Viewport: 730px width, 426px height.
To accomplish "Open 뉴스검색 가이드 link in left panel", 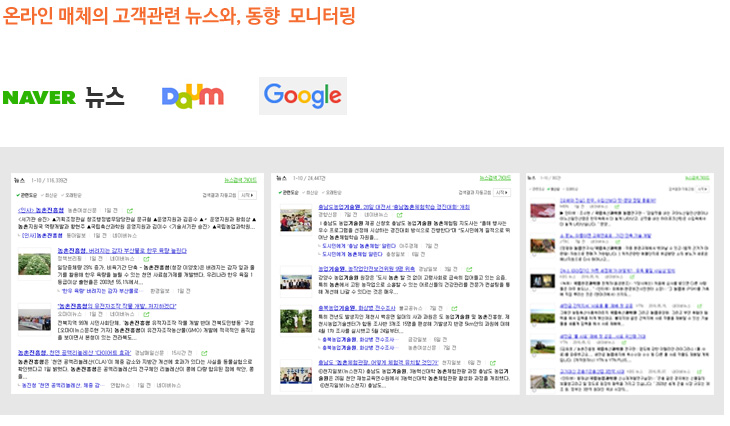I will click(x=241, y=180).
